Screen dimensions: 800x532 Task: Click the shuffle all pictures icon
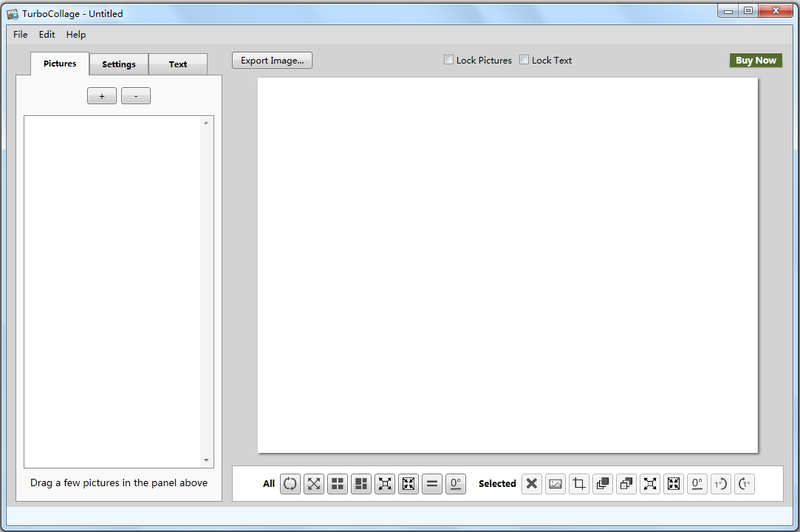click(x=290, y=484)
